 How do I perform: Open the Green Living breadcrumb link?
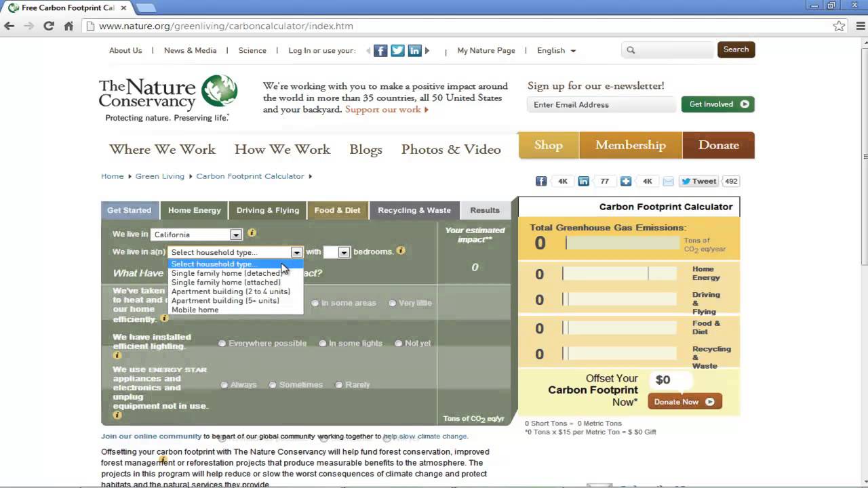click(x=160, y=176)
